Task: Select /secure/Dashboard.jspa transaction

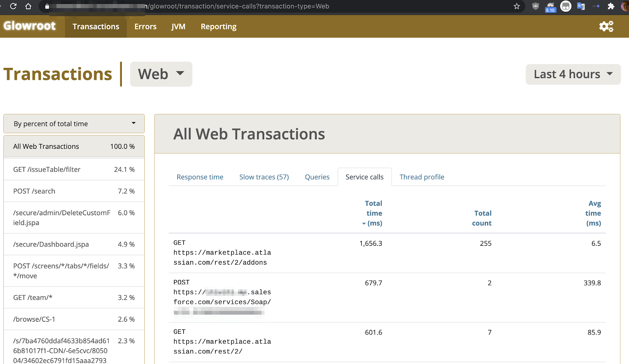Action: (74, 244)
